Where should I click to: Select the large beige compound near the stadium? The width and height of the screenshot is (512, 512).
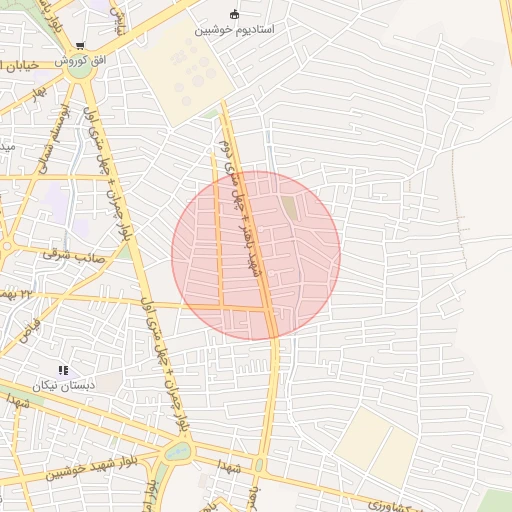point(182,72)
